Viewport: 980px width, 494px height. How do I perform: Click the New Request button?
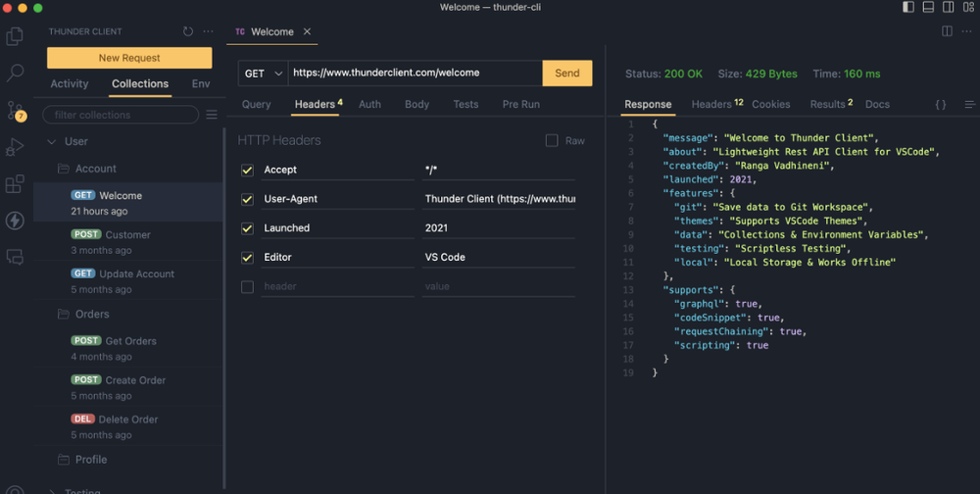pos(129,58)
